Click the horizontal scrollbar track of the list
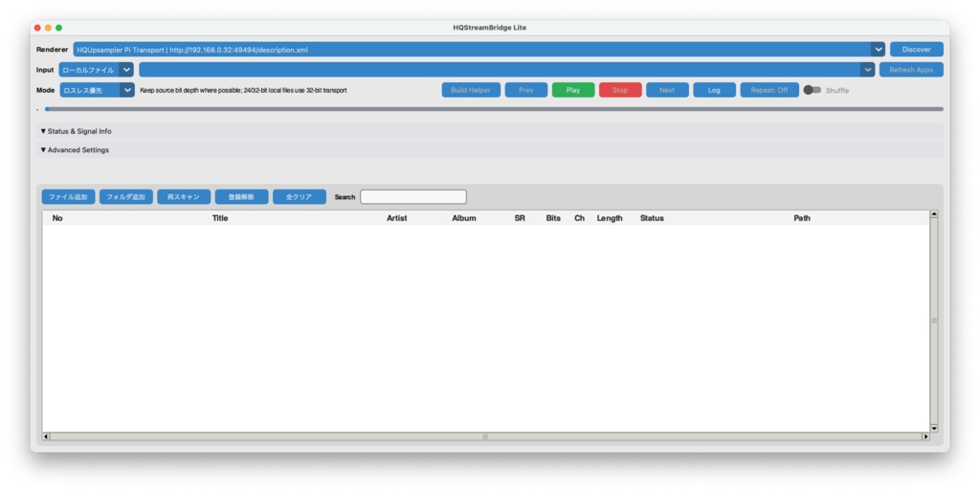980x492 pixels. (x=485, y=436)
